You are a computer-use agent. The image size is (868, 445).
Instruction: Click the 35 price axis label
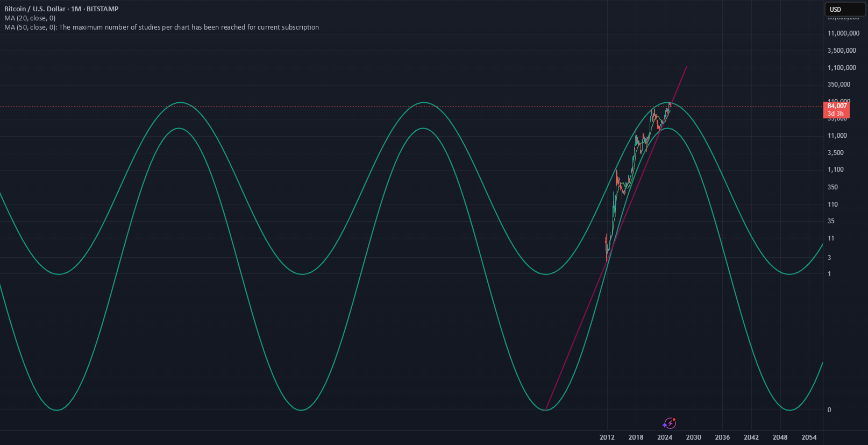(831, 221)
